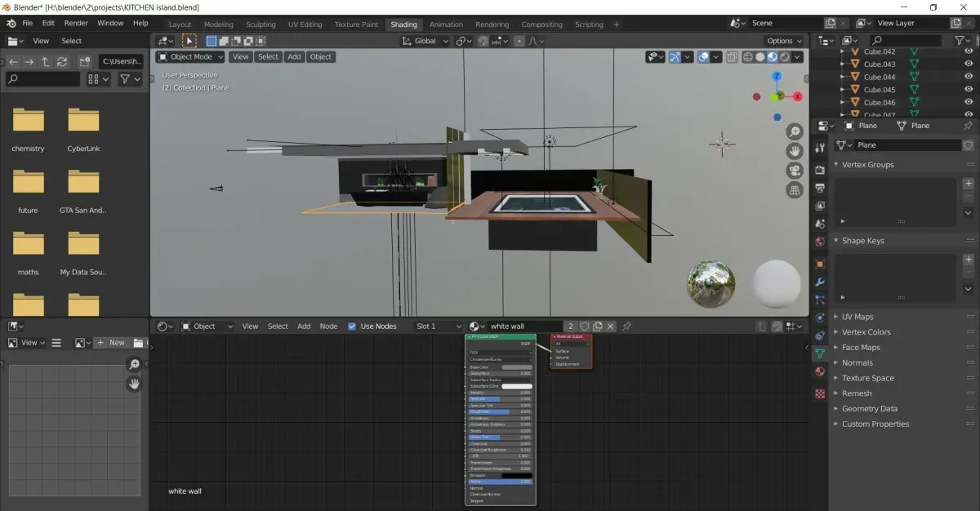Toggle X-ray mode in viewport header
980x511 pixels.
tap(733, 57)
